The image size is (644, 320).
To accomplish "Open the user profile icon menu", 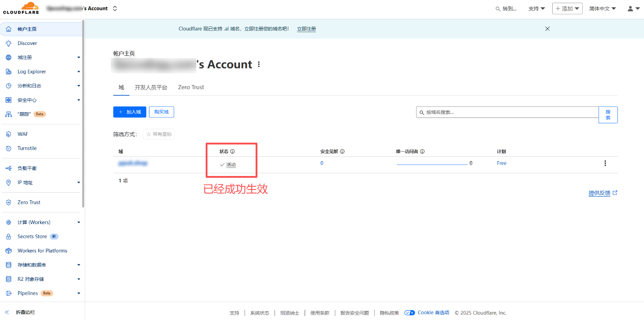I will (634, 9).
